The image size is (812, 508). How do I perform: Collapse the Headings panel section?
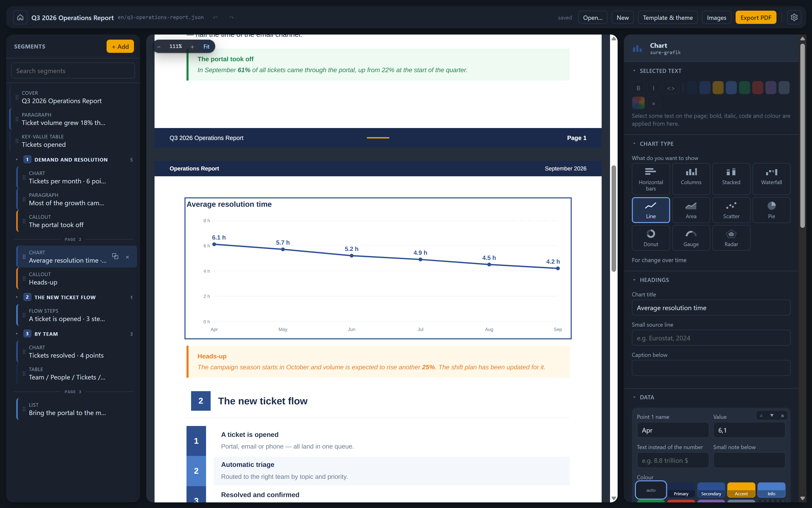[634, 280]
